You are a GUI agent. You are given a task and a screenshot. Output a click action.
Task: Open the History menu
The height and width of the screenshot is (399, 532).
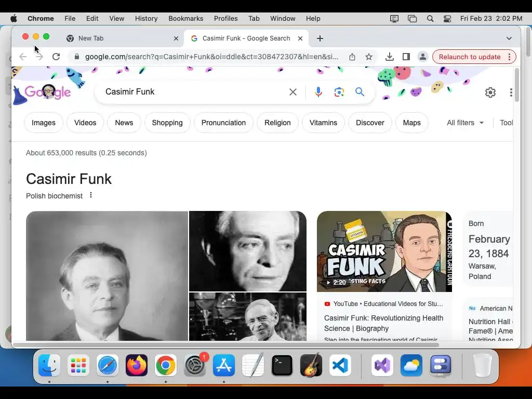[146, 19]
